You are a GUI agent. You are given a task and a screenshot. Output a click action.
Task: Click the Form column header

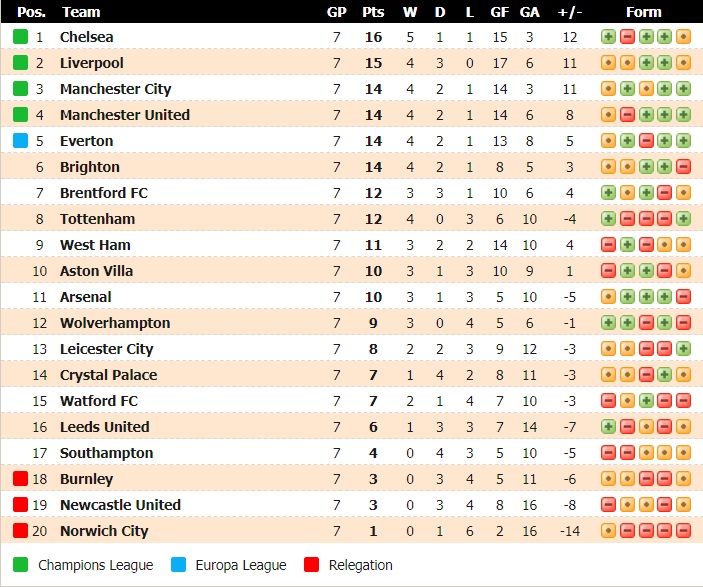click(643, 12)
